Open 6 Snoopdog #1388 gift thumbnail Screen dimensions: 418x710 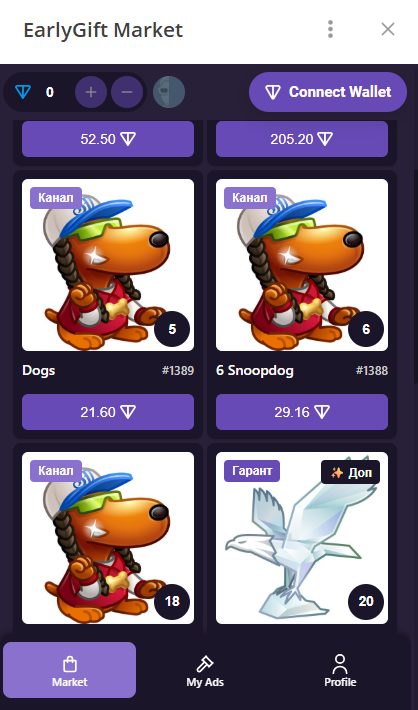[x=302, y=265]
